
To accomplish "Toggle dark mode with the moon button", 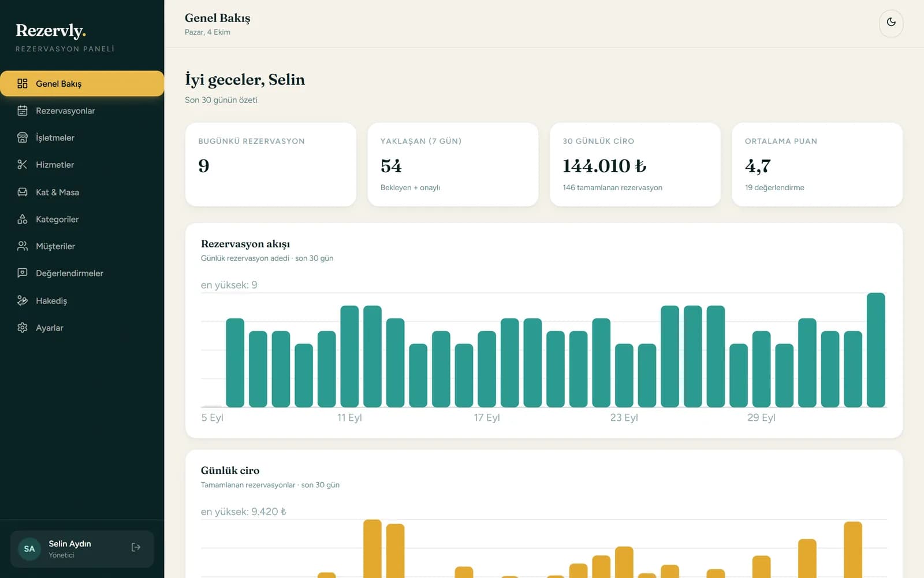I will tap(891, 23).
